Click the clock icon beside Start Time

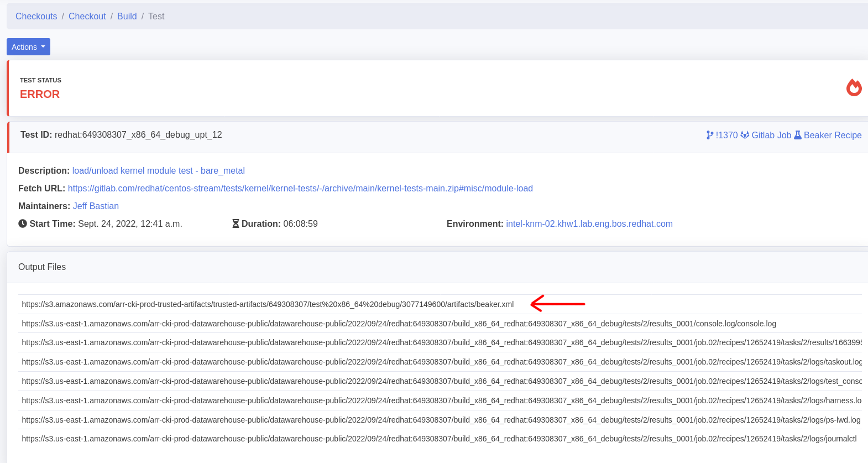pos(23,223)
